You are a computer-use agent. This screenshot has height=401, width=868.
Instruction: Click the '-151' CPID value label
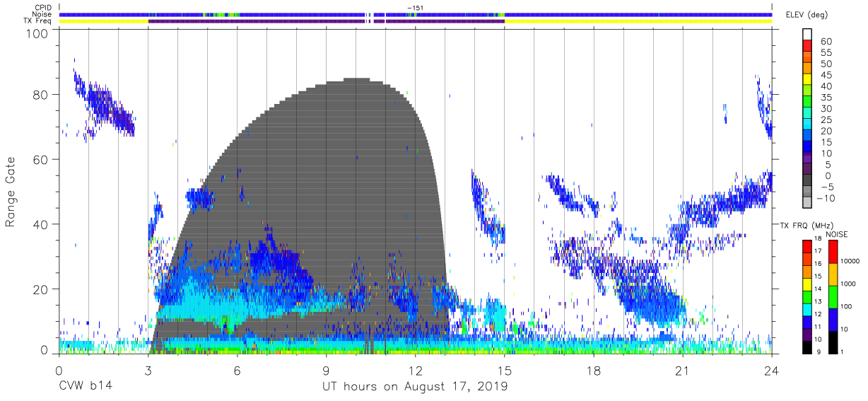(x=416, y=8)
